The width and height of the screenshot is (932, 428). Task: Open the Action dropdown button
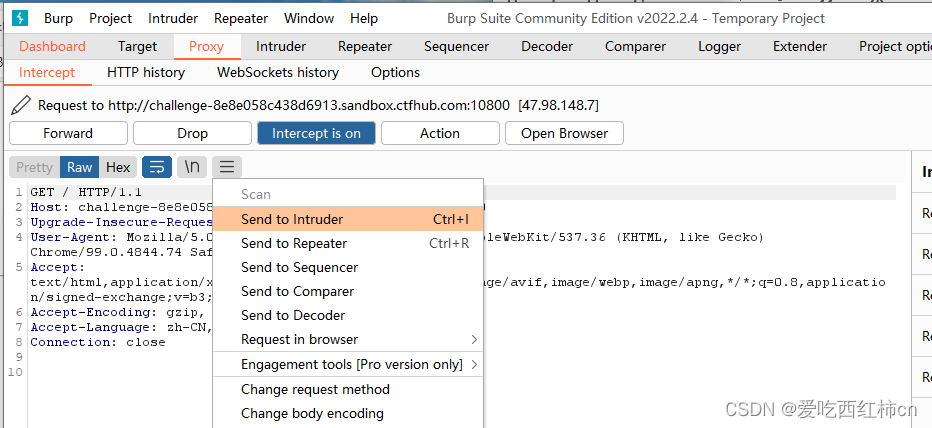point(440,133)
